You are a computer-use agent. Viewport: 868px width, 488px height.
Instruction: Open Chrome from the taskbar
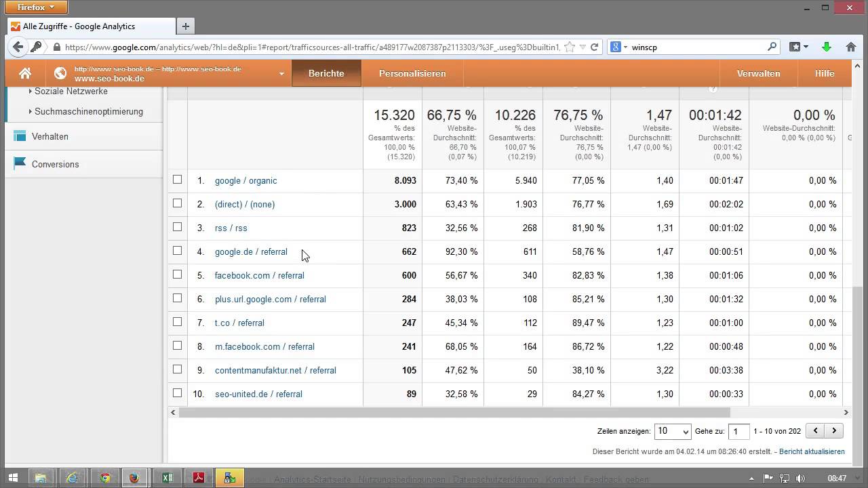coord(104,478)
